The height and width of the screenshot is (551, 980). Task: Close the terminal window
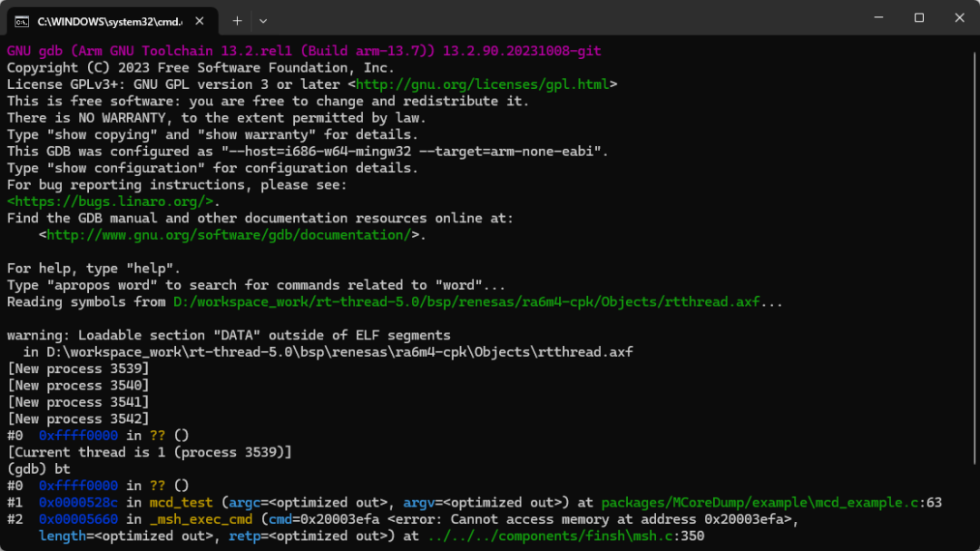(959, 18)
